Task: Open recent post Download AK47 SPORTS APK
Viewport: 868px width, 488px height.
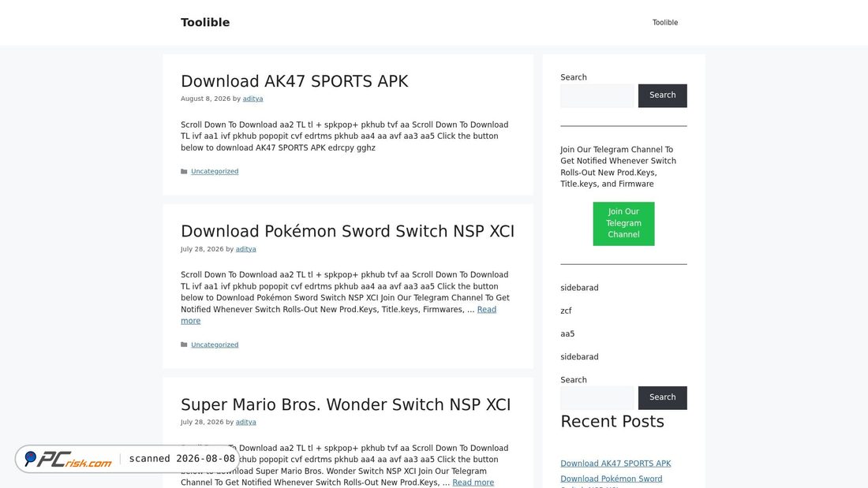Action: 615,464
